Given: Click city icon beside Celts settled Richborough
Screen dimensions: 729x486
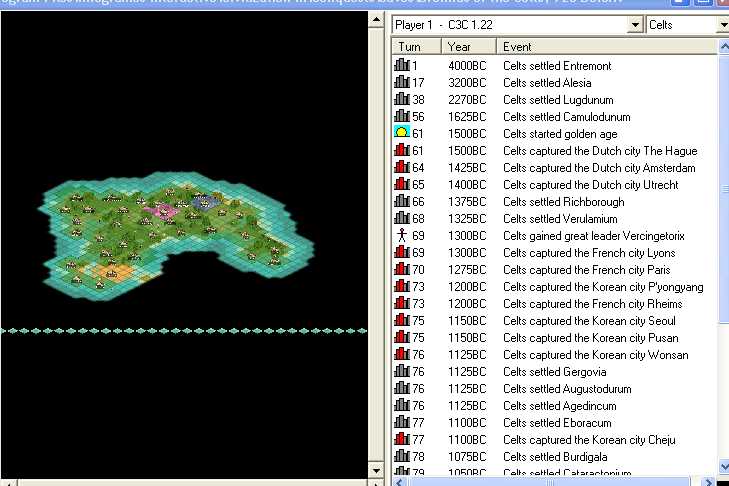Looking at the screenshot, I should click(402, 201).
